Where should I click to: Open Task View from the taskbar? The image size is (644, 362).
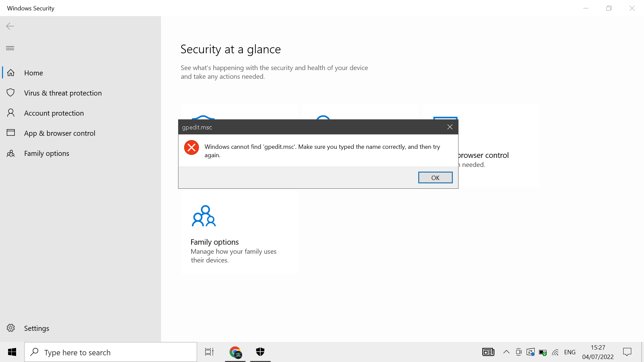coord(209,352)
